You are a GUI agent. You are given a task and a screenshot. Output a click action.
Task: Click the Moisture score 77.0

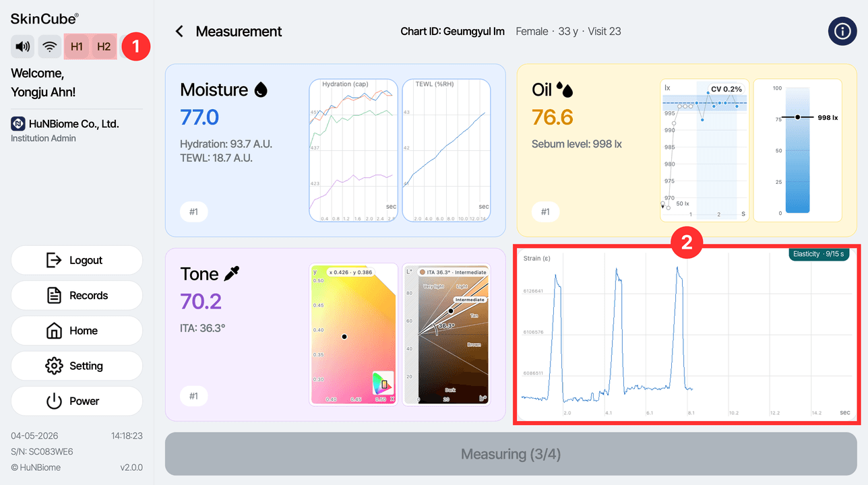[199, 117]
